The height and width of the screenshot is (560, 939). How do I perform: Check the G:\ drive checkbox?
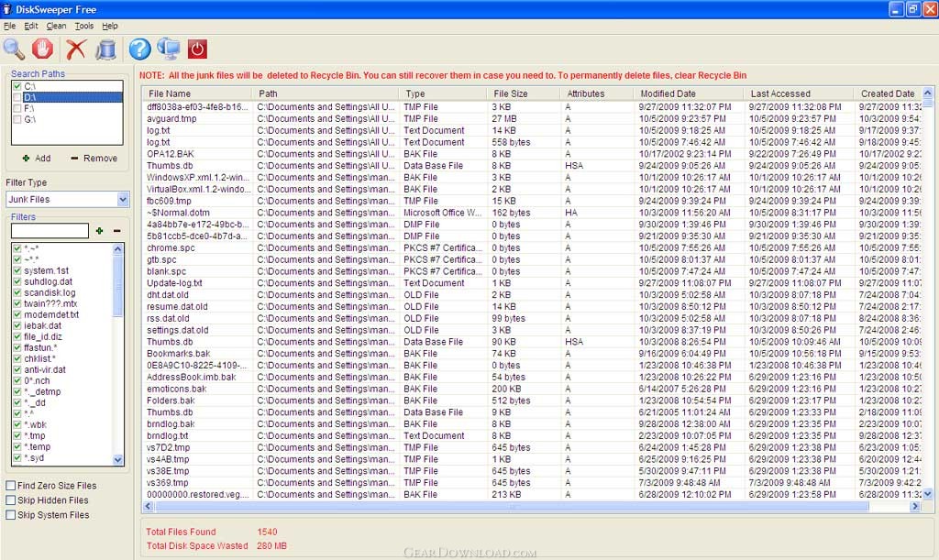coord(17,119)
